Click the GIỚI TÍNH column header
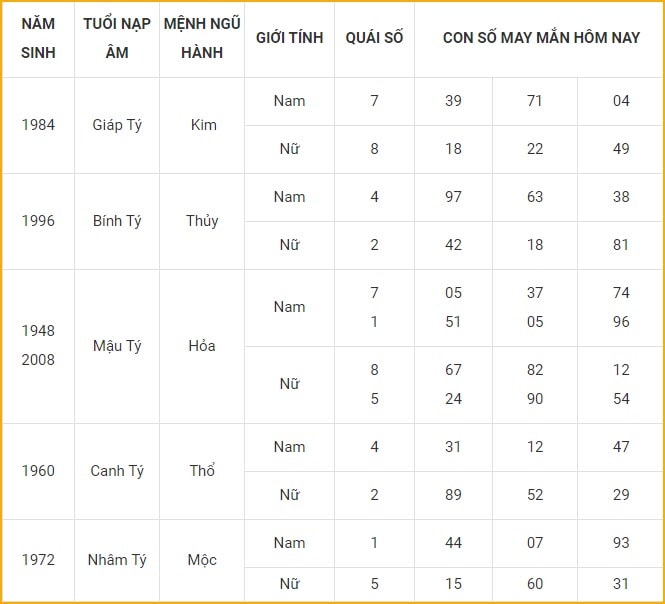This screenshot has width=665, height=604. coord(289,38)
